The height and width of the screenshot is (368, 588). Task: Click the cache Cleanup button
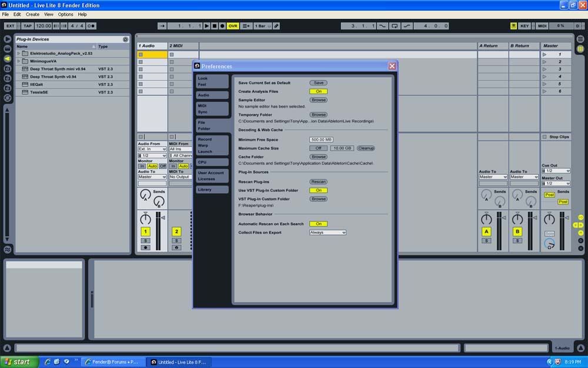coord(366,148)
